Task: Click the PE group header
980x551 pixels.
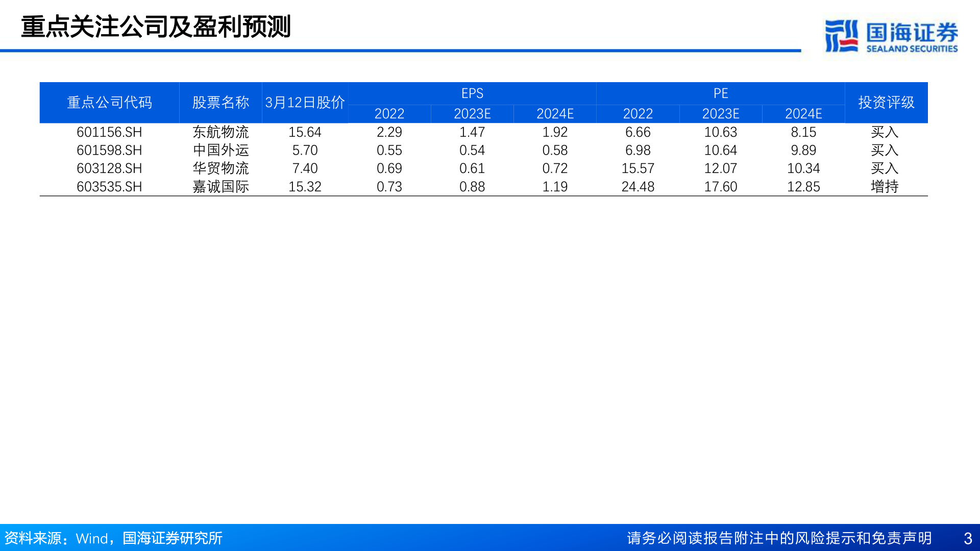Action: (x=720, y=93)
